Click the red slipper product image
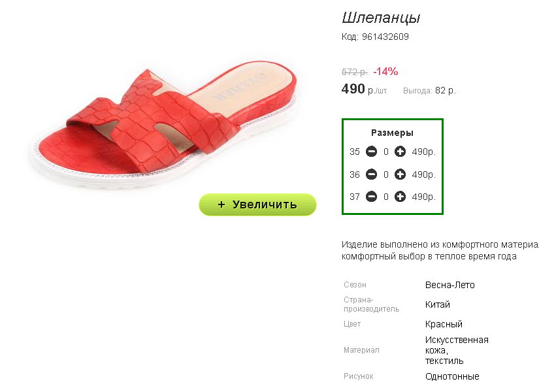The height and width of the screenshot is (392, 539). 163,124
